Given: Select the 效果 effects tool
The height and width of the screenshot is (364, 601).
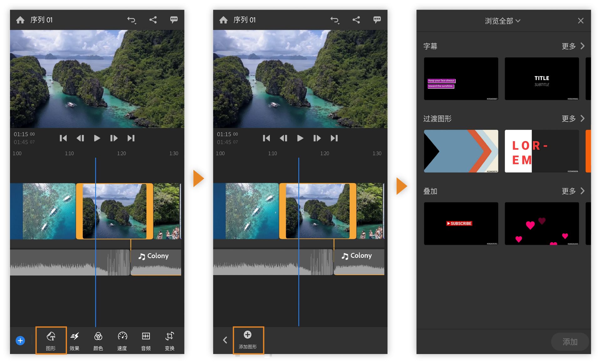Looking at the screenshot, I should pyautogui.click(x=74, y=340).
